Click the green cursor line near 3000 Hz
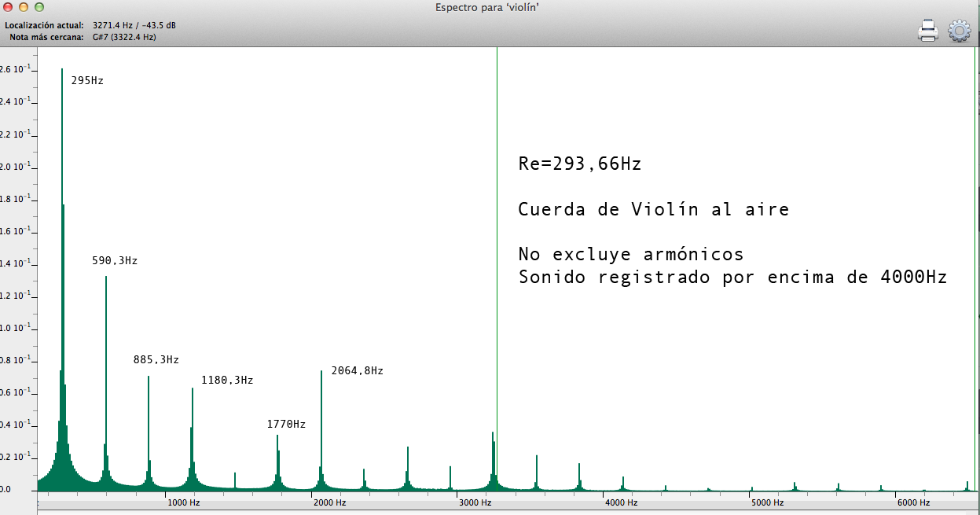Viewport: 980px width, 515px height. click(x=497, y=236)
